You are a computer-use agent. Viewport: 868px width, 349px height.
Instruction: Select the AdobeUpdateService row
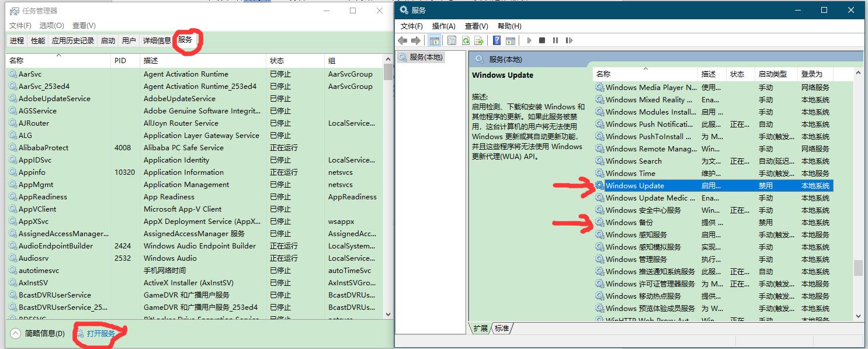point(195,98)
